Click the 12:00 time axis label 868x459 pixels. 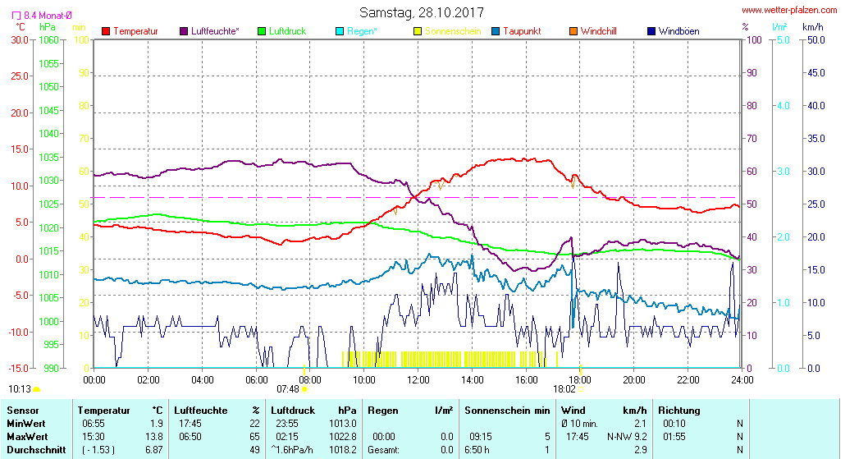coord(418,379)
